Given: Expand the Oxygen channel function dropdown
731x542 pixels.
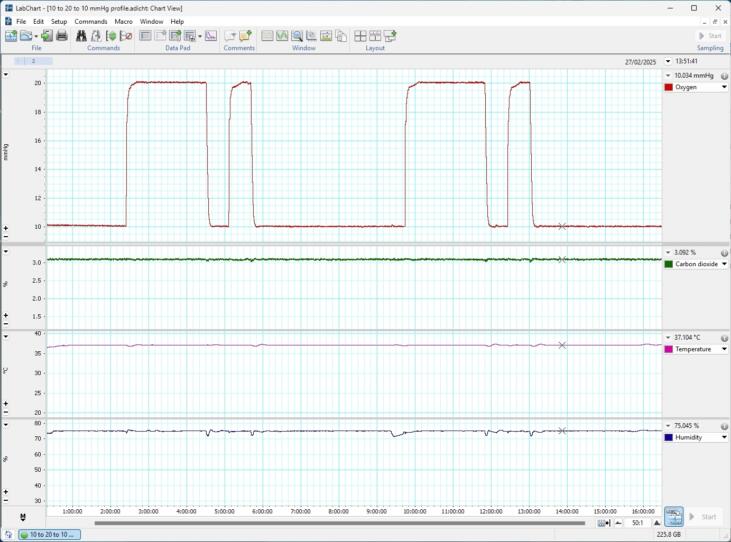Looking at the screenshot, I should (x=724, y=87).
